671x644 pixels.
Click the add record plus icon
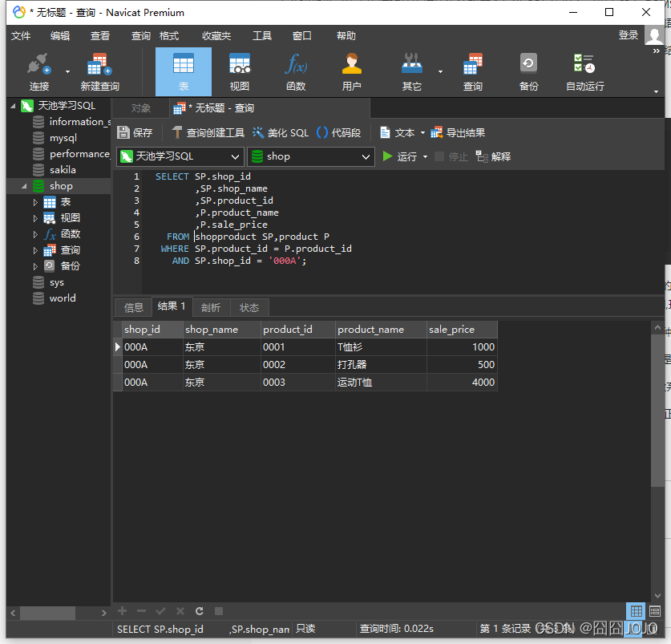123,611
